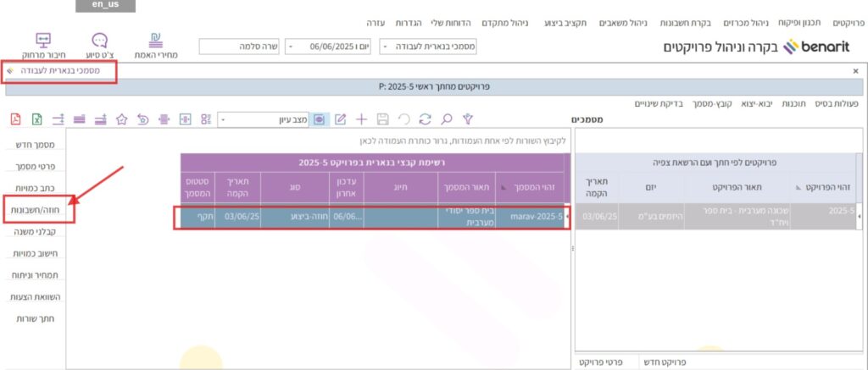The image size is (868, 370).
Task: Click the star favorites icon in toolbar
Action: 121,119
